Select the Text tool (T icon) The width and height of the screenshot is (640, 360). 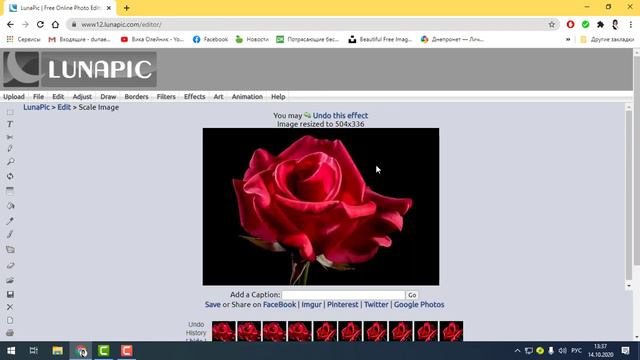[10, 124]
